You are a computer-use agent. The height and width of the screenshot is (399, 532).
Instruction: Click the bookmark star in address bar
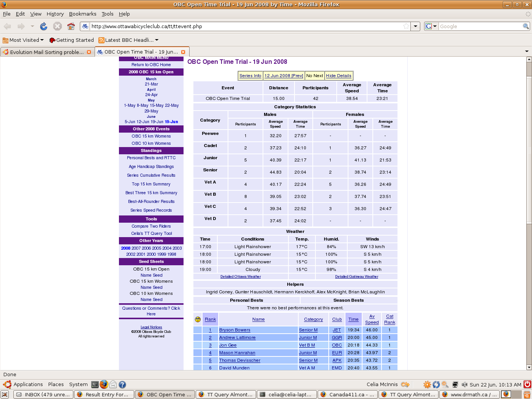pos(406,26)
